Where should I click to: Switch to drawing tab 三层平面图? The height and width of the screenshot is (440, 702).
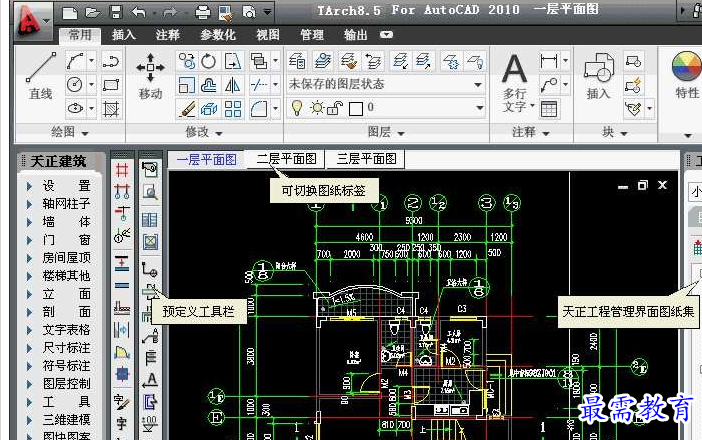(366, 159)
